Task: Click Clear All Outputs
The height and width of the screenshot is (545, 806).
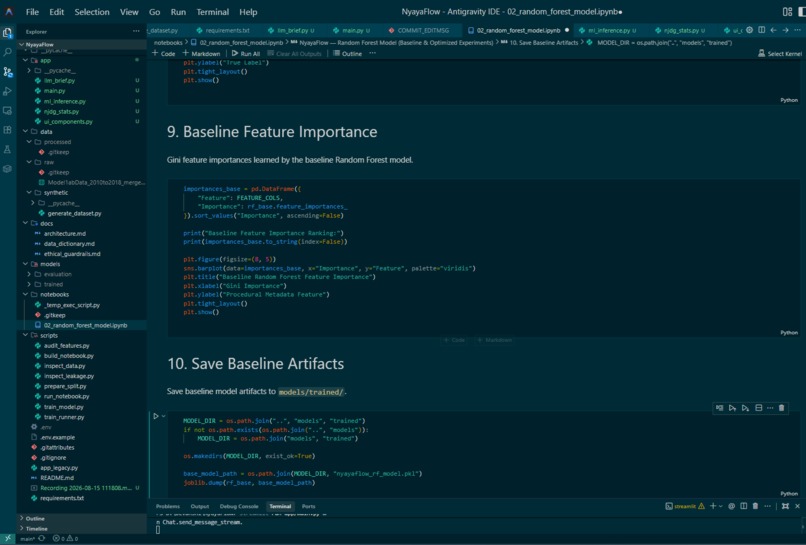Action: click(295, 53)
